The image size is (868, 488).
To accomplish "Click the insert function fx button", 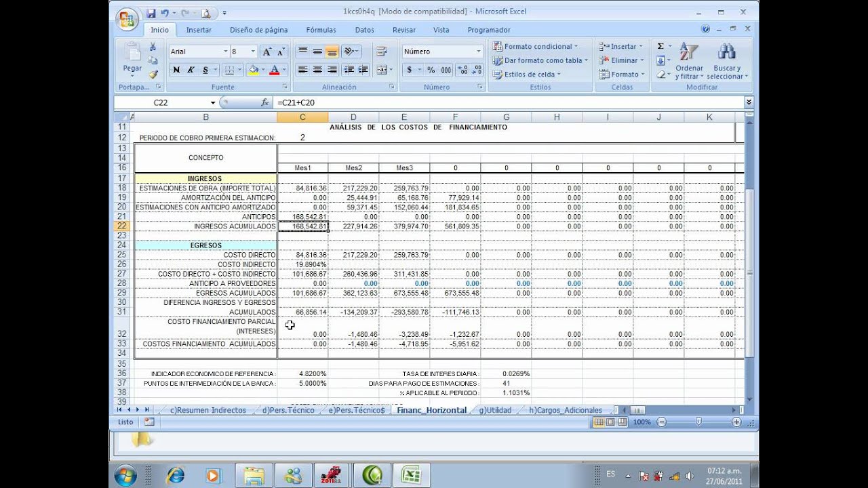I will [x=265, y=102].
